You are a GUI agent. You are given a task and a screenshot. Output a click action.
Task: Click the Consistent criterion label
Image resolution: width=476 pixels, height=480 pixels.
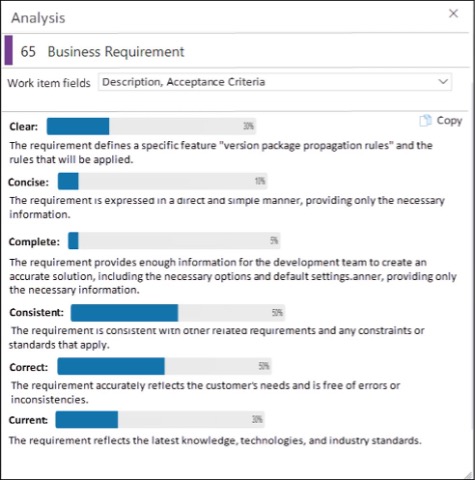point(36,312)
